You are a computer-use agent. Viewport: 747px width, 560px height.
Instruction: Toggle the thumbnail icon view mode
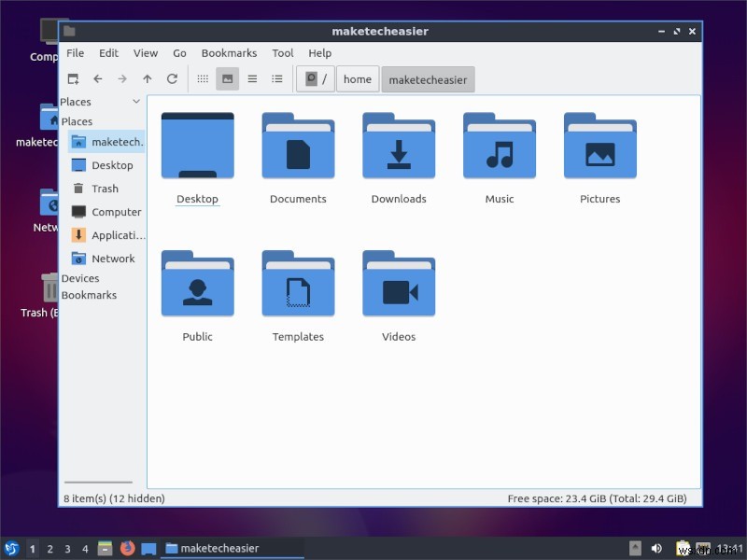(226, 78)
